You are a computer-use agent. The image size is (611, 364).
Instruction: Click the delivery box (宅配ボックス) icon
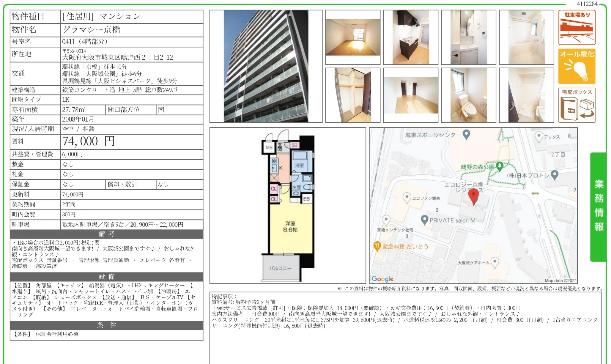point(577,105)
